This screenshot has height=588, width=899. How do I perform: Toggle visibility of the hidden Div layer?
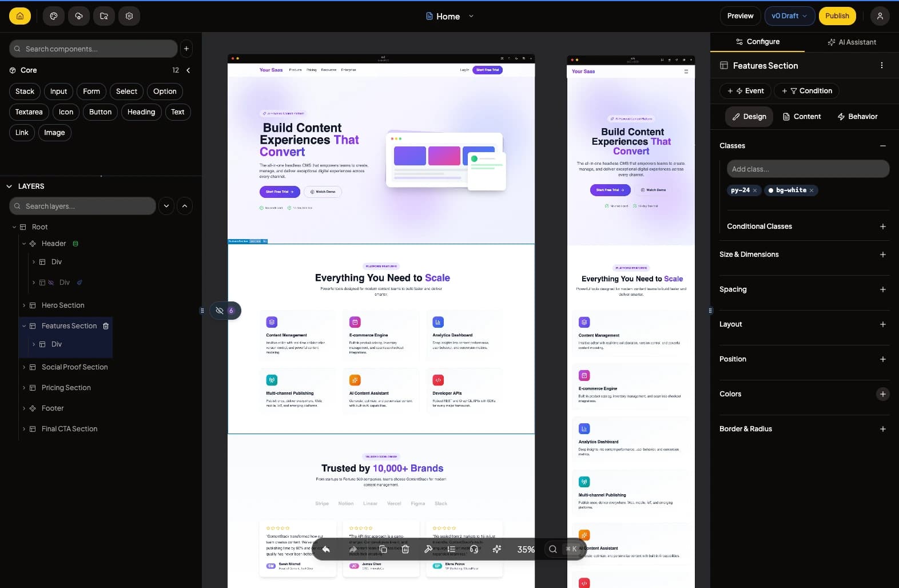click(x=51, y=283)
